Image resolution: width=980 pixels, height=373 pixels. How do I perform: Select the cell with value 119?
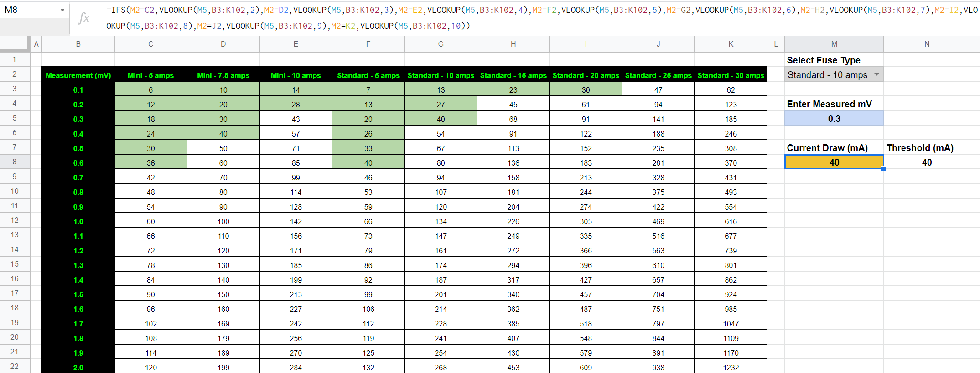coord(368,338)
